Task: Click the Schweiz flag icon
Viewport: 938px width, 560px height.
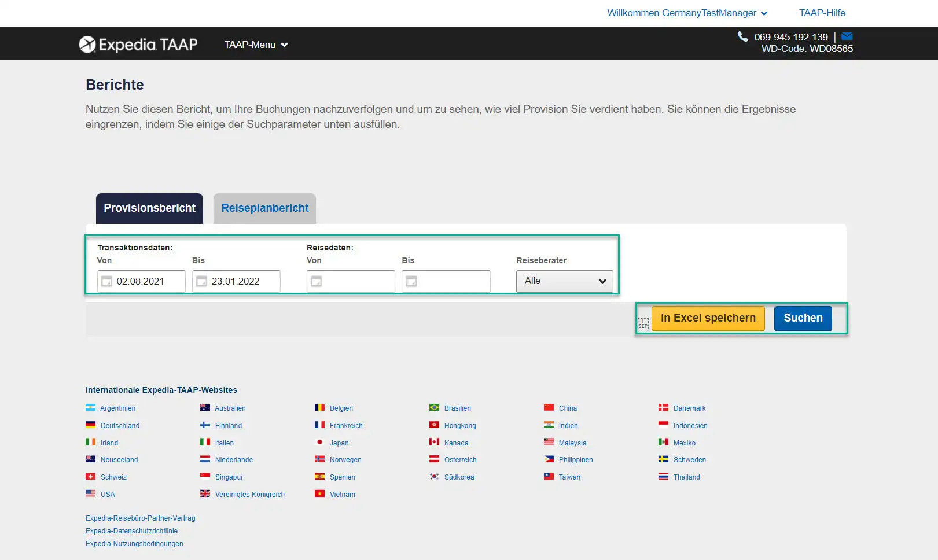Action: pos(90,477)
